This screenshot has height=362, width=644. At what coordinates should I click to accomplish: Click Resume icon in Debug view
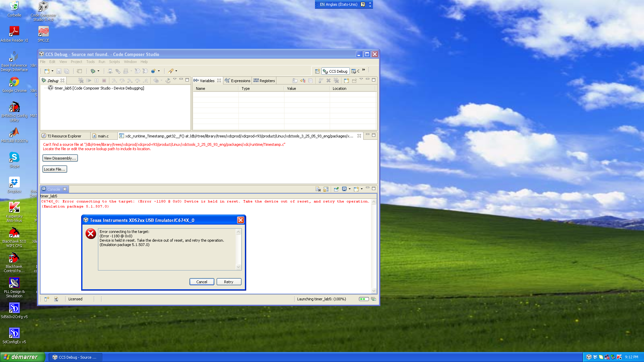coord(89,80)
